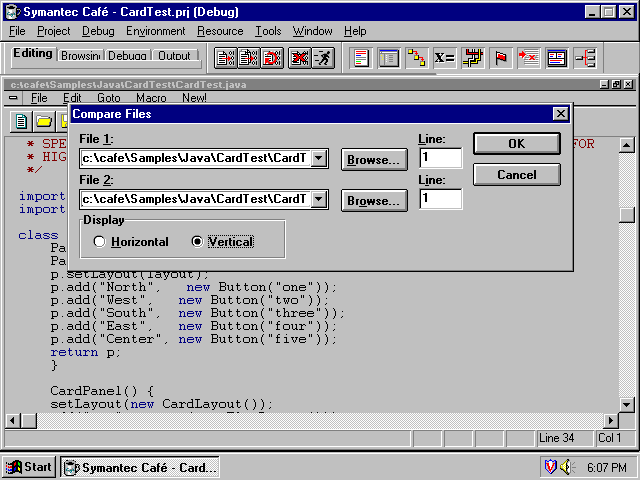
Task: Click the horizontal scrollbar thumb
Action: coord(29,420)
